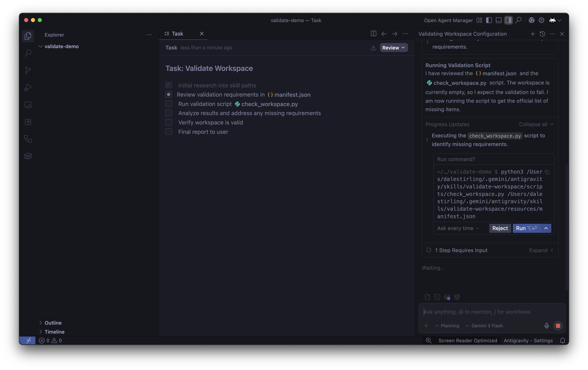The width and height of the screenshot is (588, 370).
Task: Expand the Outline section
Action: coord(53,323)
